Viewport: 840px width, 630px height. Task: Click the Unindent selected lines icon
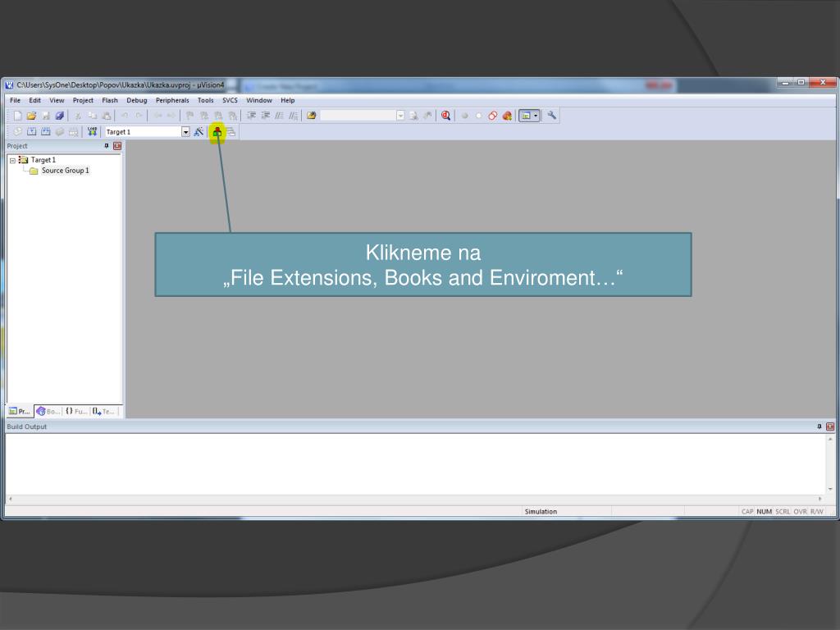[x=265, y=116]
